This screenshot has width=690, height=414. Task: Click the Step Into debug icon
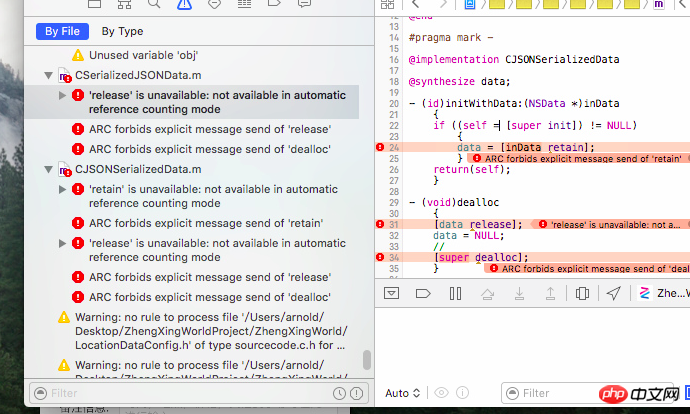519,293
